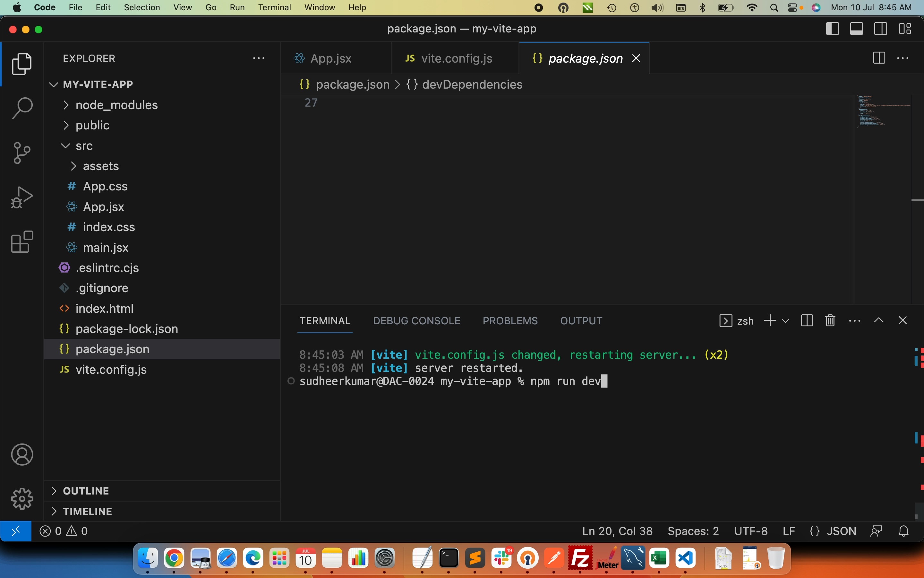This screenshot has width=924, height=578.
Task: Click the Split Terminal icon
Action: click(807, 320)
